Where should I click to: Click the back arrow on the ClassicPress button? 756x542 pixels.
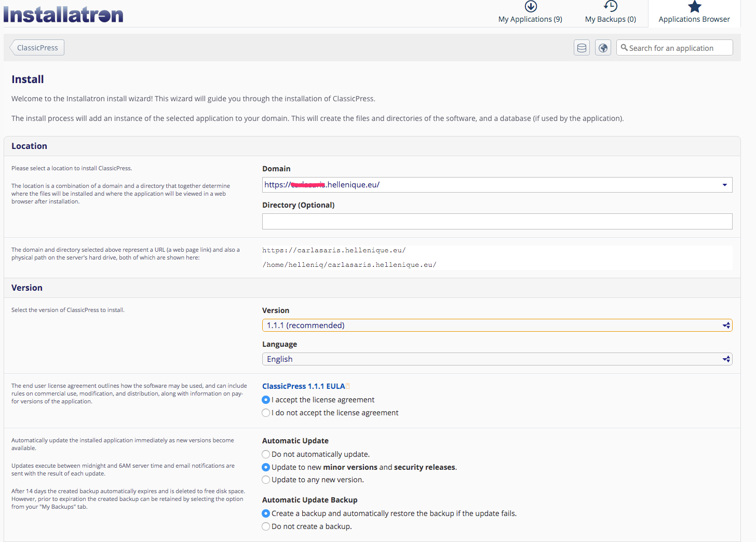point(14,47)
